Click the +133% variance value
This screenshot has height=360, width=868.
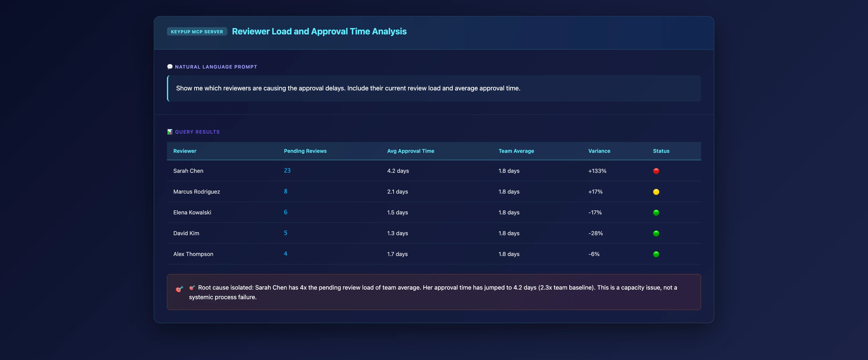(x=597, y=171)
